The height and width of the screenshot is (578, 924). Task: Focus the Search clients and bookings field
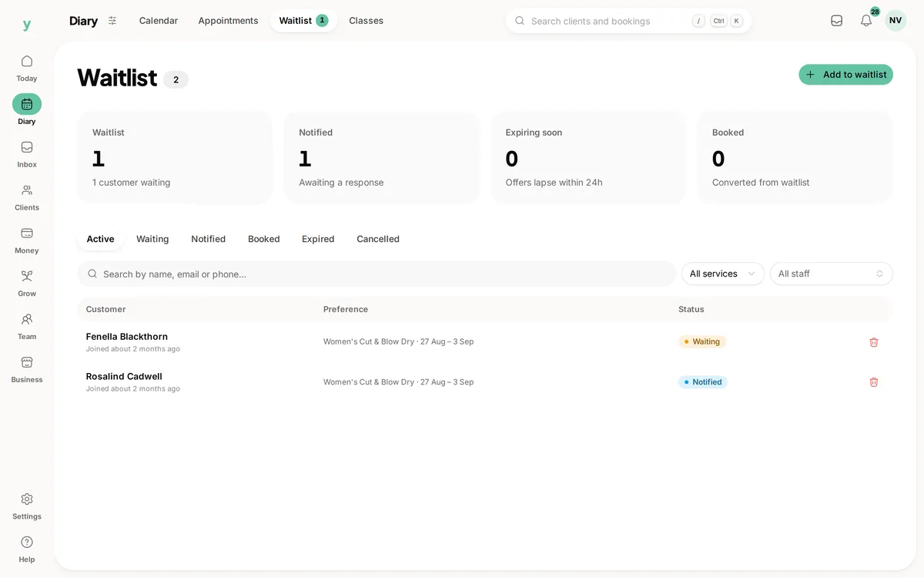628,21
